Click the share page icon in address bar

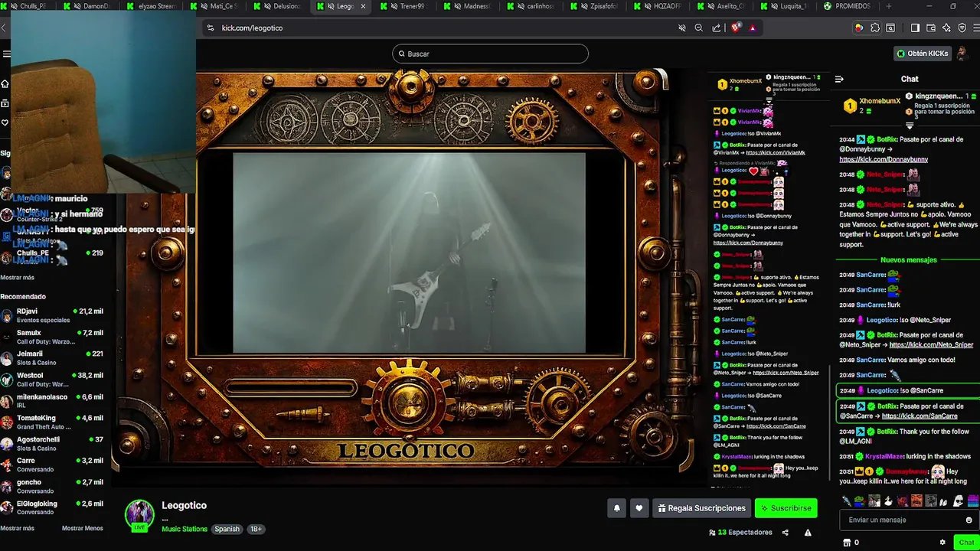716,28
